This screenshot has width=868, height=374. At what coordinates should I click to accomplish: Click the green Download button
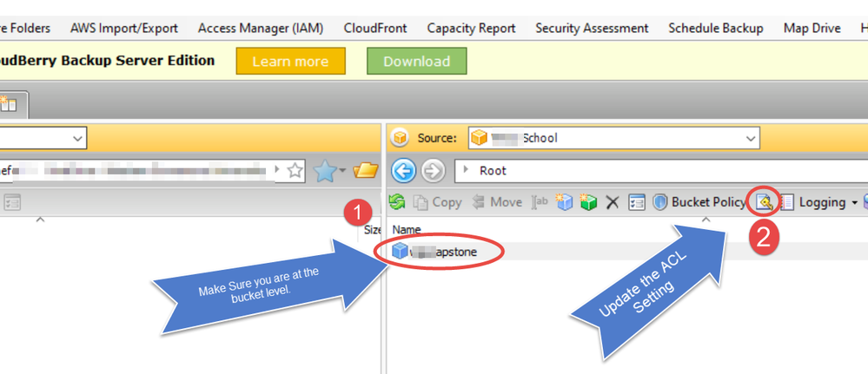point(417,62)
